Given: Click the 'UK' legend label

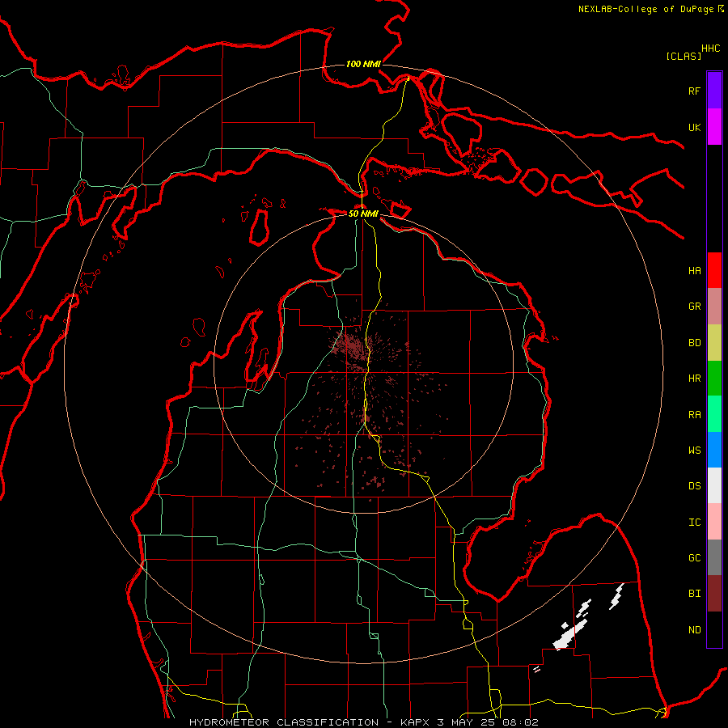Looking at the screenshot, I should (x=694, y=127).
